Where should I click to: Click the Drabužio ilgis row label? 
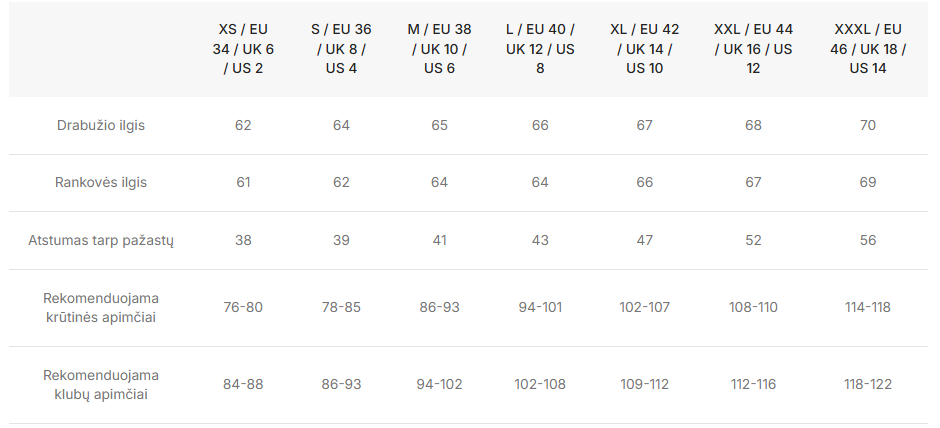pos(101,125)
